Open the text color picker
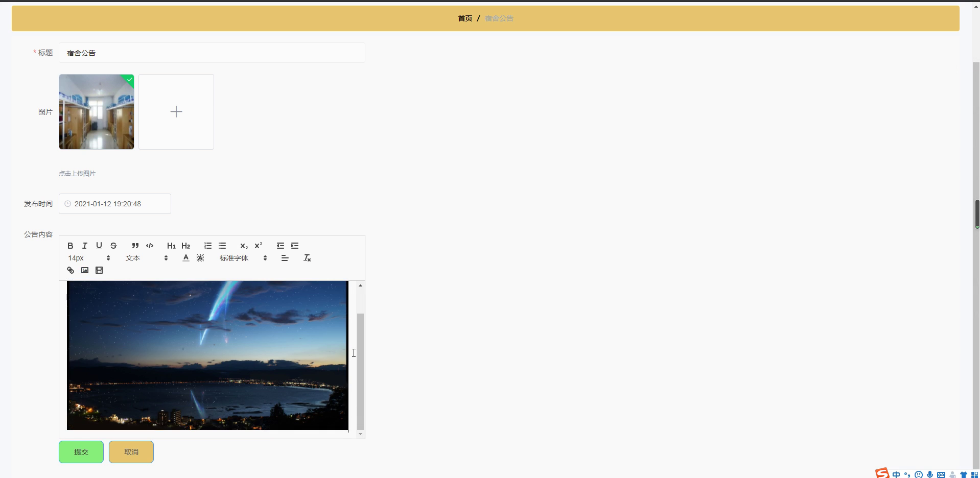 (186, 258)
